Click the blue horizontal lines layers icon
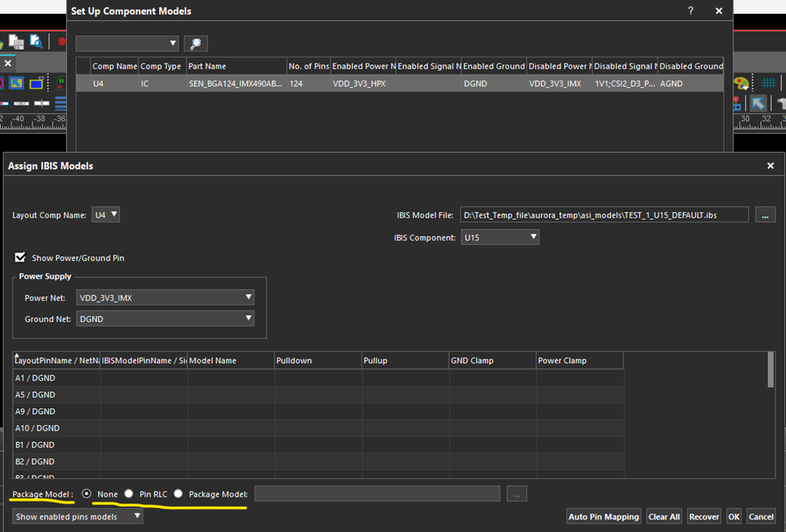Screen dimensions: 786x532 (61, 104)
